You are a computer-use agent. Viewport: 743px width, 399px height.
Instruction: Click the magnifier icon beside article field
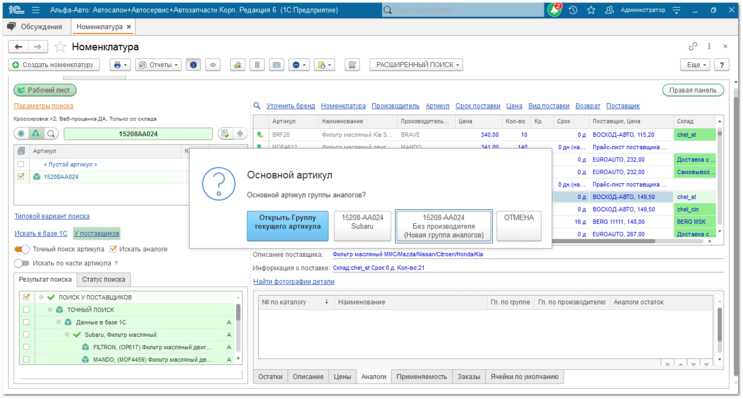point(51,134)
